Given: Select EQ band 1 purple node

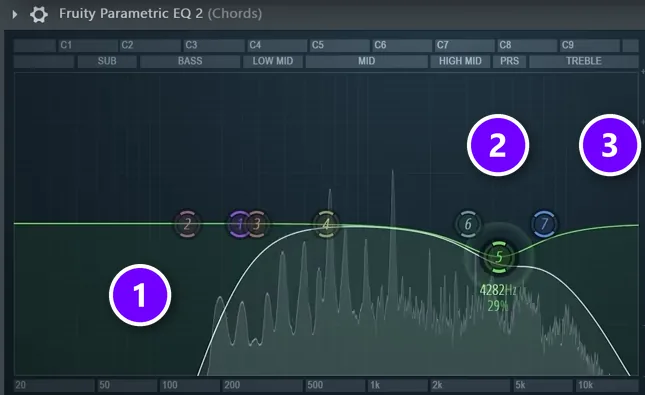Looking at the screenshot, I should (239, 224).
